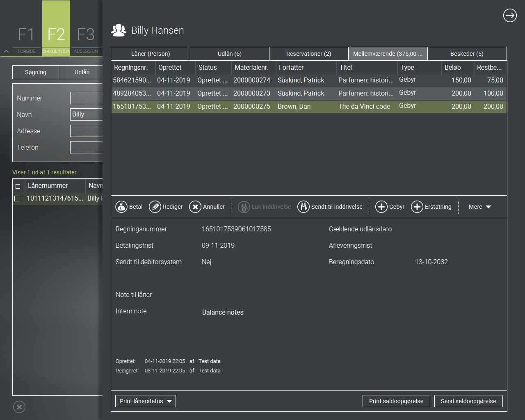Viewport: 525px width, 420px height.
Task: Click the Rediger pencil icon
Action: pos(155,207)
